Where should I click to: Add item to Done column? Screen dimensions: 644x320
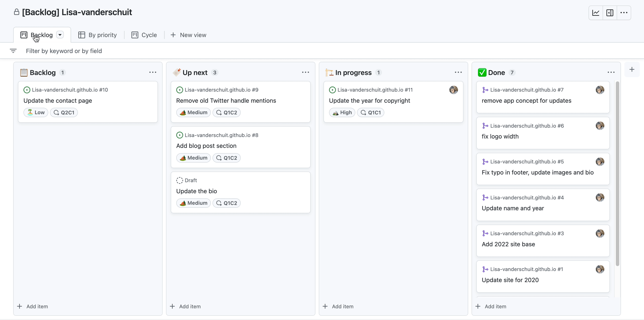[491, 306]
